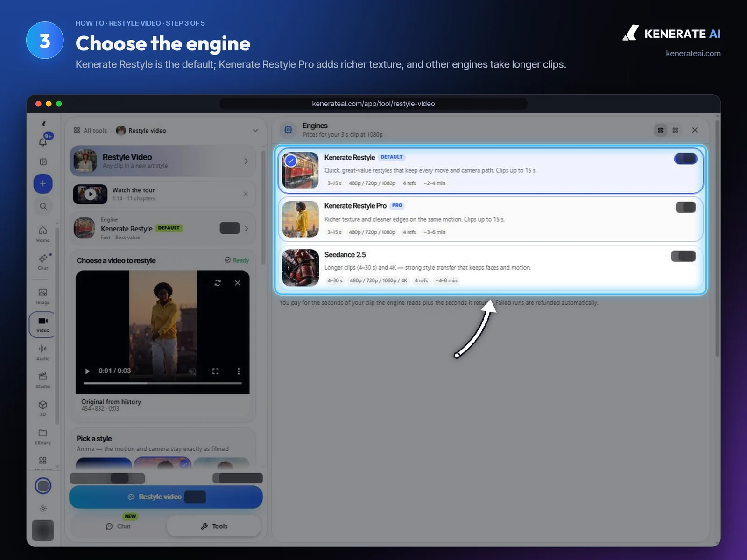Collapse the sidebar with top chevron
Screen dimensions: 747x560
tap(43, 124)
